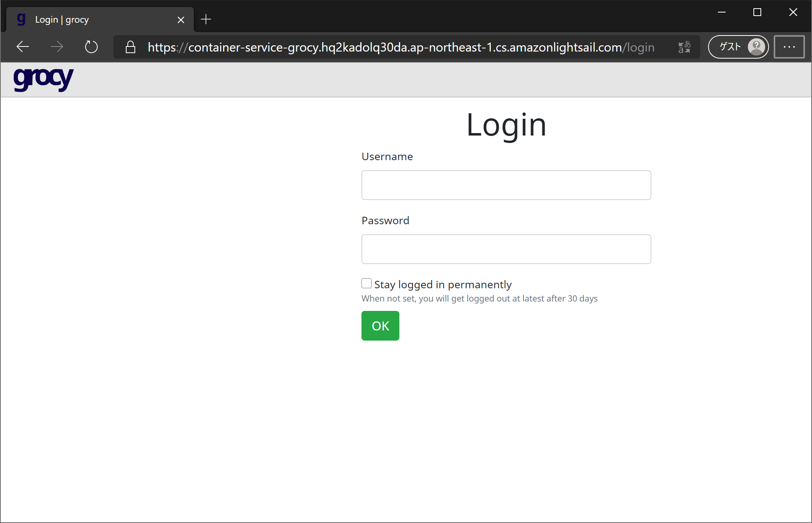Click the grocy logo in header
812x523 pixels.
coord(43,79)
